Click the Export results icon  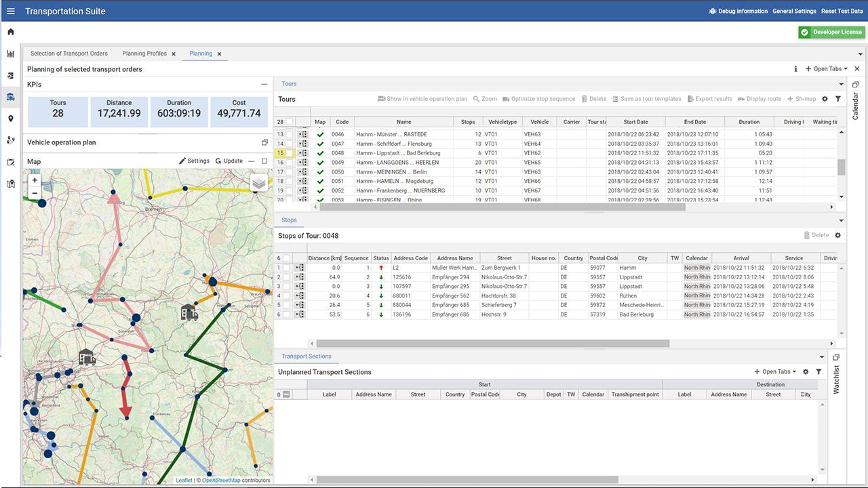pos(690,98)
